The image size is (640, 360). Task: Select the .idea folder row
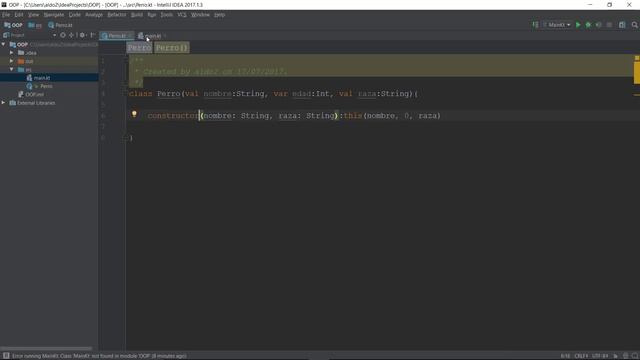click(x=49, y=53)
